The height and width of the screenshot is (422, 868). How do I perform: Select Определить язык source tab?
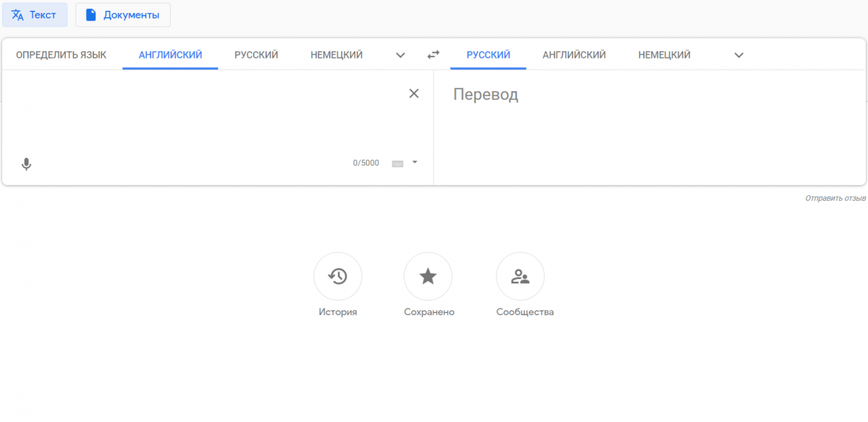pyautogui.click(x=61, y=55)
